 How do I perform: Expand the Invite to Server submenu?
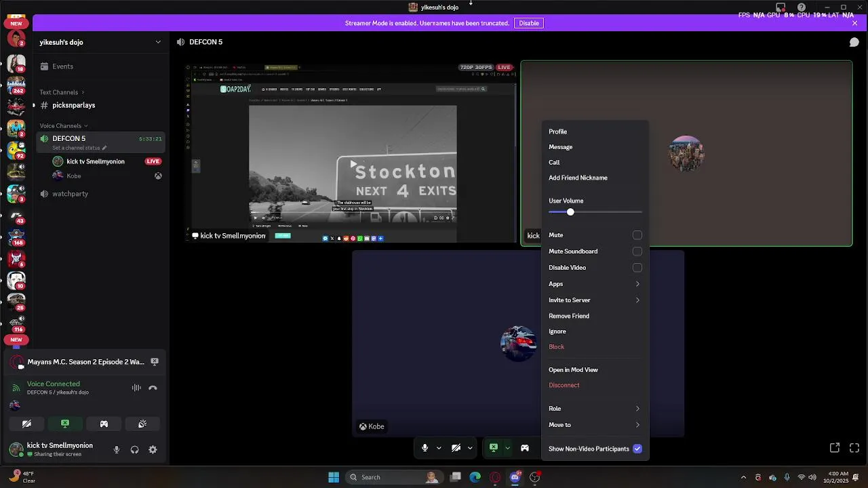point(595,300)
